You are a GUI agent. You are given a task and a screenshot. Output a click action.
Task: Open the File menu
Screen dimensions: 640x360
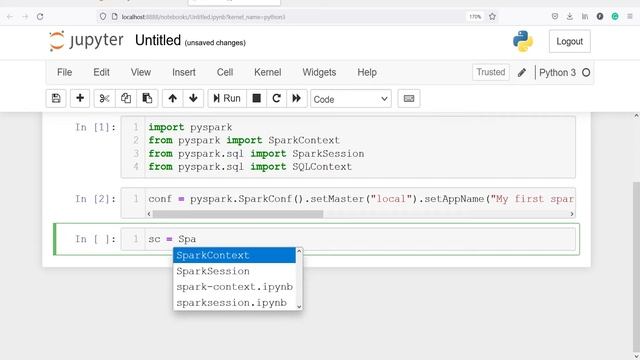[64, 73]
